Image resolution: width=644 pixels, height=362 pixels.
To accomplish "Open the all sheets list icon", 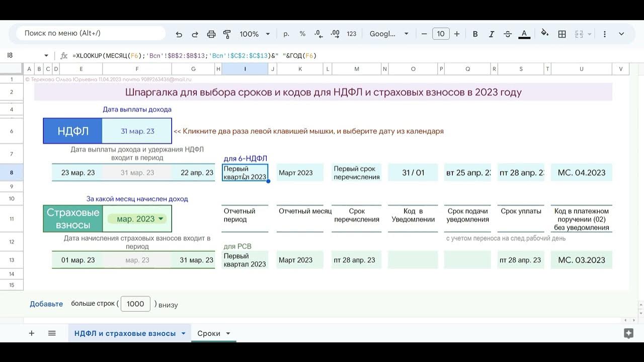I will pos(52,333).
